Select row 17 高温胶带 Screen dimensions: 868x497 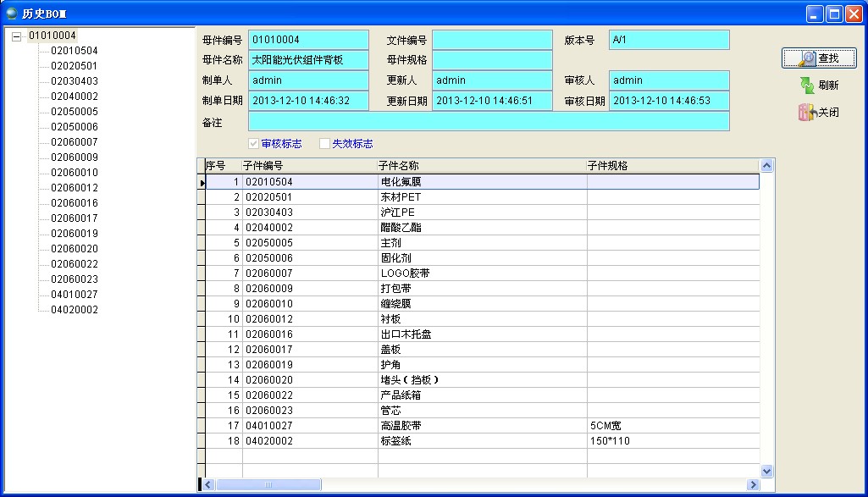[400, 426]
